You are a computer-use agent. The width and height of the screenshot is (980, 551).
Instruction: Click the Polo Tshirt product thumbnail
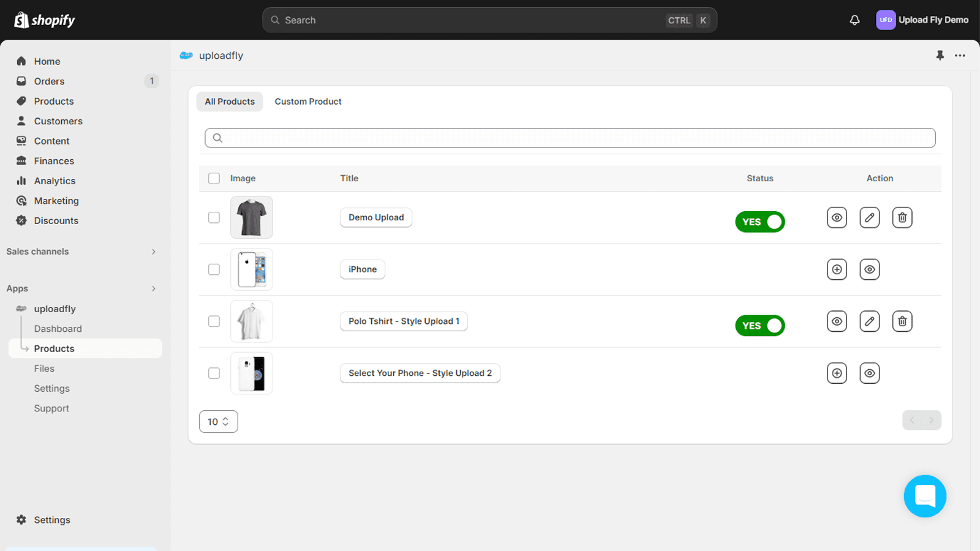pyautogui.click(x=252, y=321)
